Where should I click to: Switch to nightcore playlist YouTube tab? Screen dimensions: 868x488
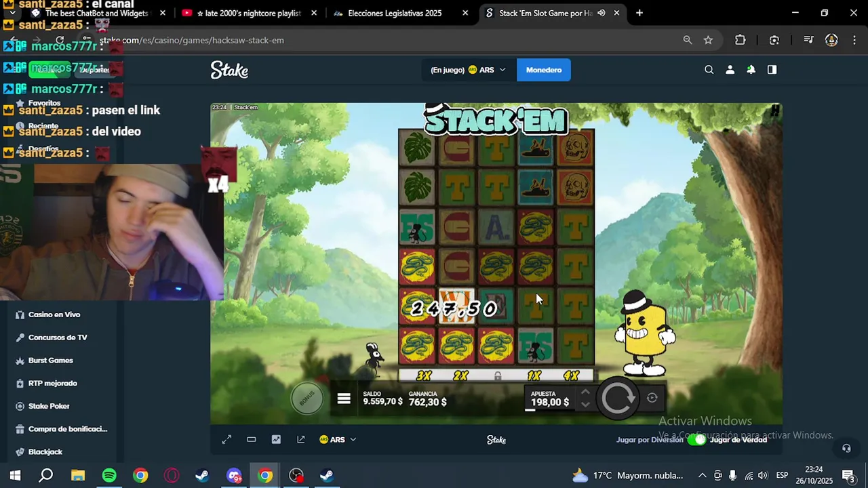(x=248, y=13)
